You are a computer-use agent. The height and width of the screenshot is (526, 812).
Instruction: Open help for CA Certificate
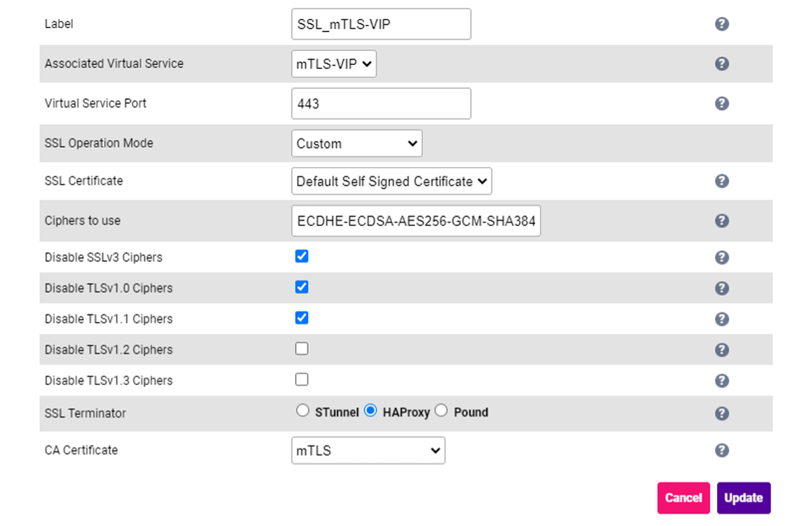pyautogui.click(x=722, y=450)
